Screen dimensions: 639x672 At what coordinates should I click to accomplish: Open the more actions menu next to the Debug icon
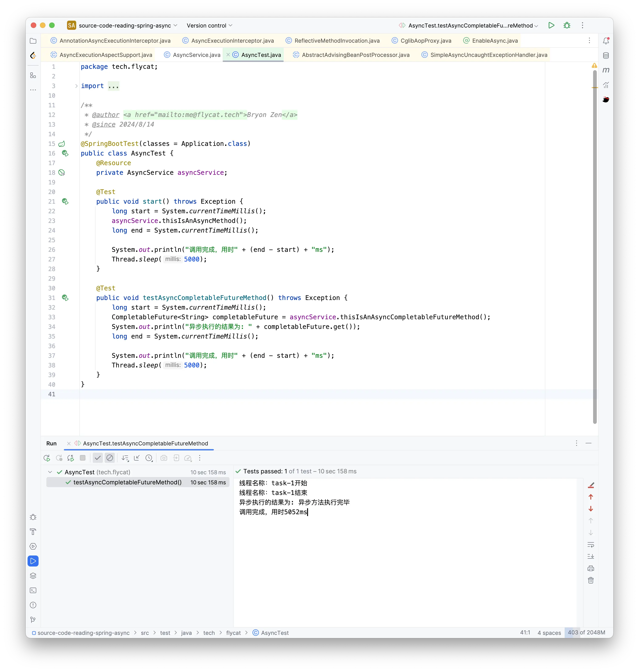[583, 25]
